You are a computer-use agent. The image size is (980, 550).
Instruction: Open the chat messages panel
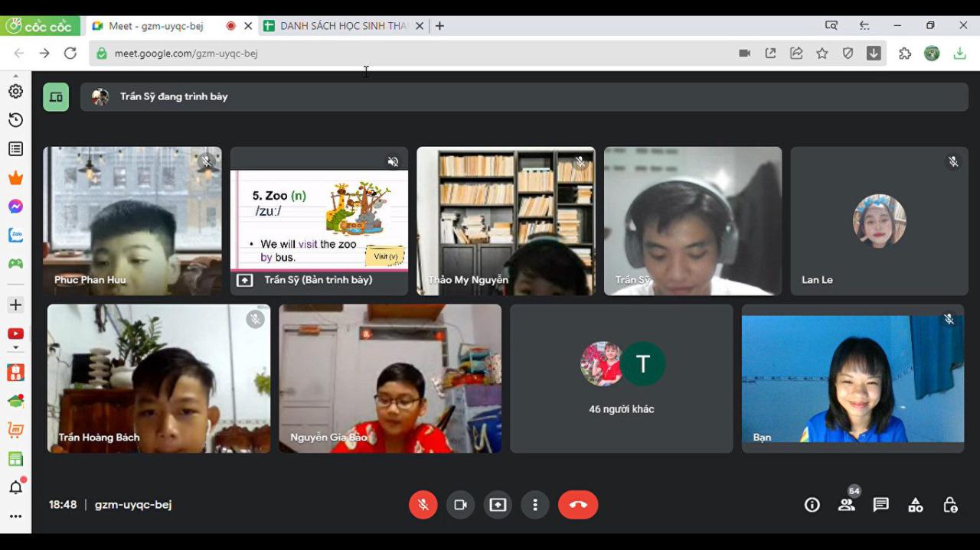point(881,505)
